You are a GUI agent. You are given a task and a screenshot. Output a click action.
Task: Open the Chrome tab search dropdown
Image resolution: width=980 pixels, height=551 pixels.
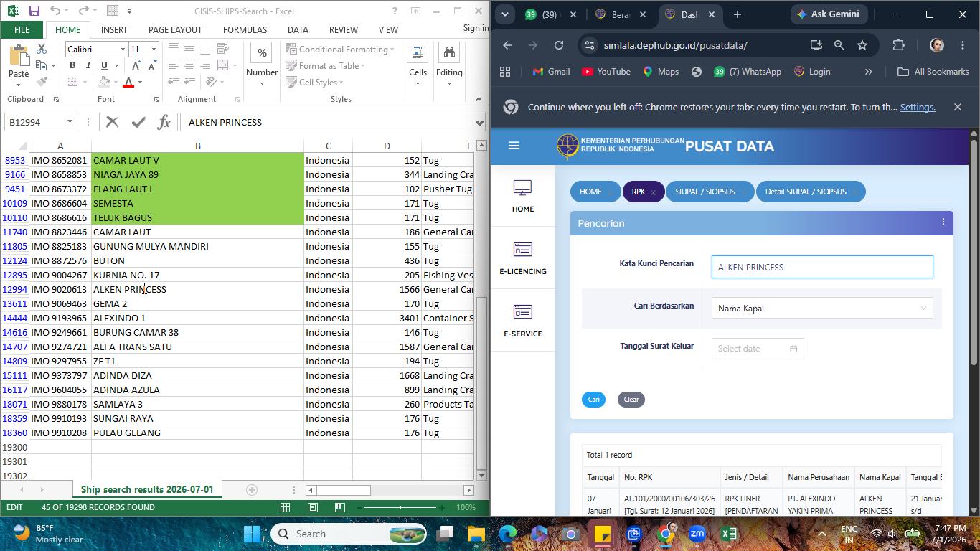(x=505, y=14)
